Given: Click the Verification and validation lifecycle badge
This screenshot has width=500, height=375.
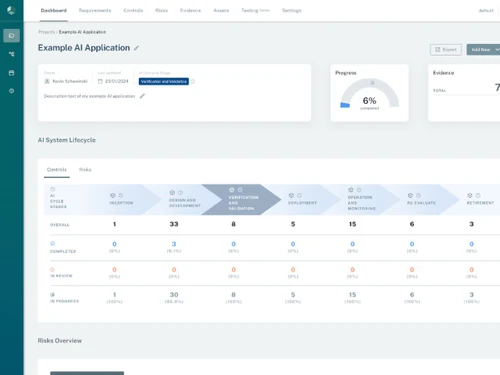Looking at the screenshot, I should [x=164, y=81].
